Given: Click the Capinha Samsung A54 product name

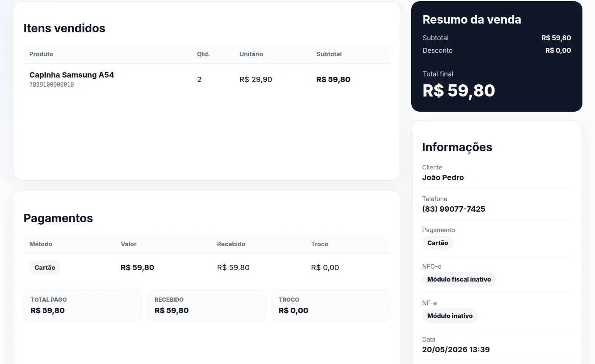Looking at the screenshot, I should tap(72, 75).
